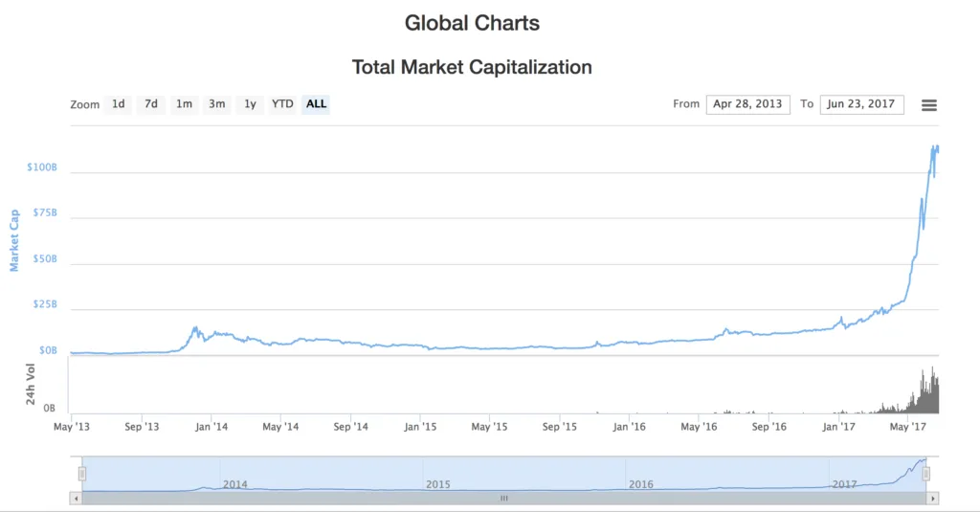Viewport: 980px width, 512px height.
Task: Set zoom to 3m
Action: coord(217,104)
